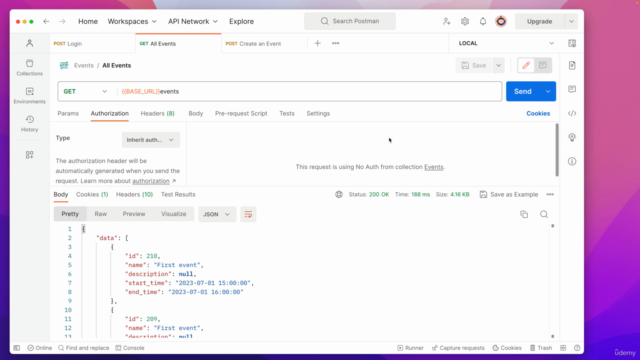Open invite collaborators icon
The width and height of the screenshot is (640, 360).
click(x=446, y=21)
